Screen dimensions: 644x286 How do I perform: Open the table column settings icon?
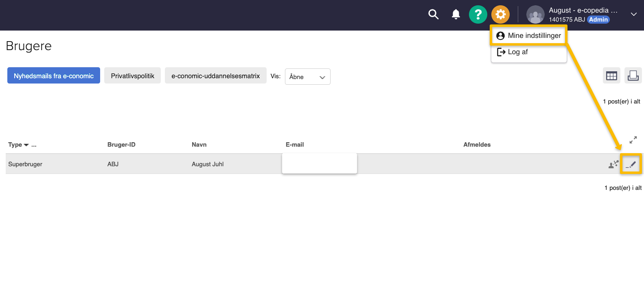tap(611, 76)
